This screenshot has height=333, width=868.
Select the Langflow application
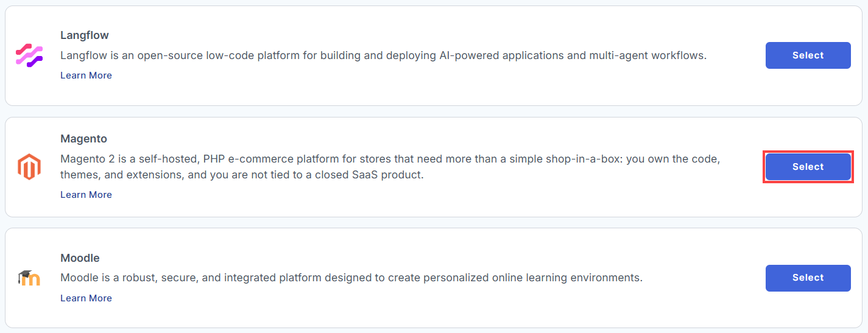(808, 55)
